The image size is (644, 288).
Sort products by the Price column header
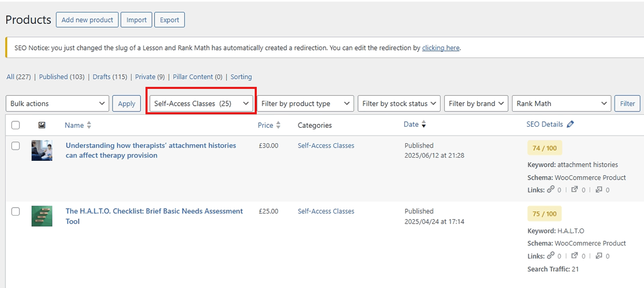265,125
